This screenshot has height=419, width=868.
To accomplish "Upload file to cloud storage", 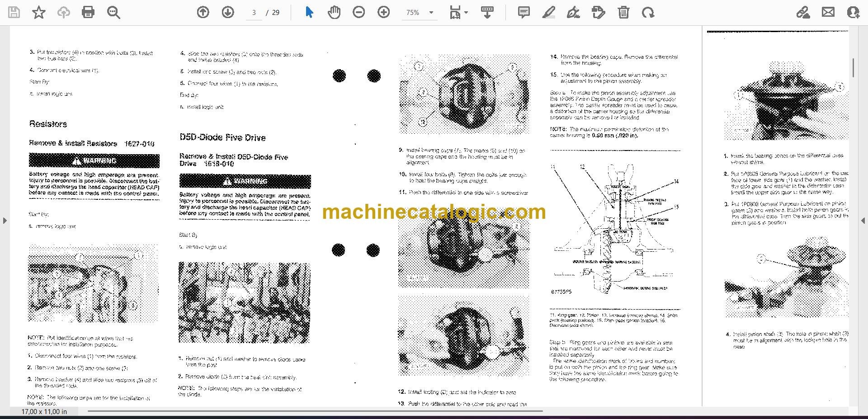I will 64,13.
